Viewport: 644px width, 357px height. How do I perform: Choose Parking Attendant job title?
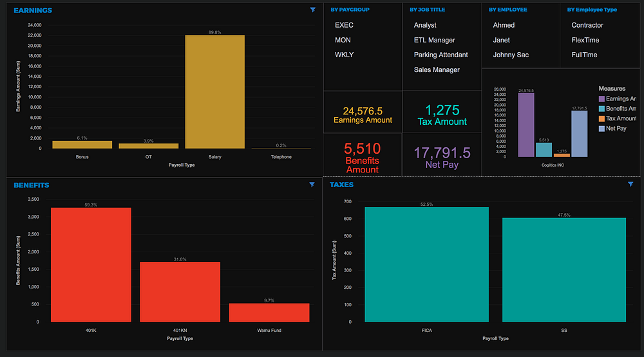pyautogui.click(x=440, y=55)
